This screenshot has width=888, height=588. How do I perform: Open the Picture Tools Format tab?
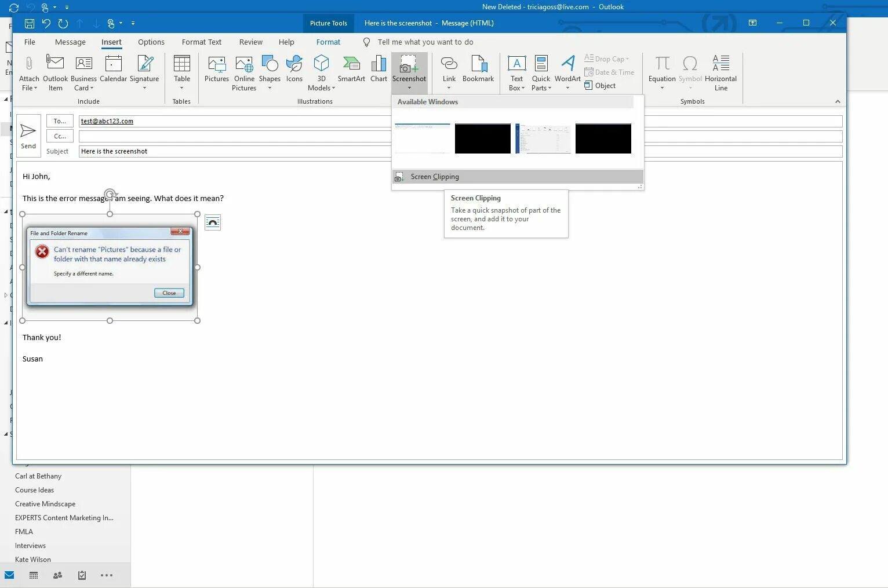tap(328, 42)
